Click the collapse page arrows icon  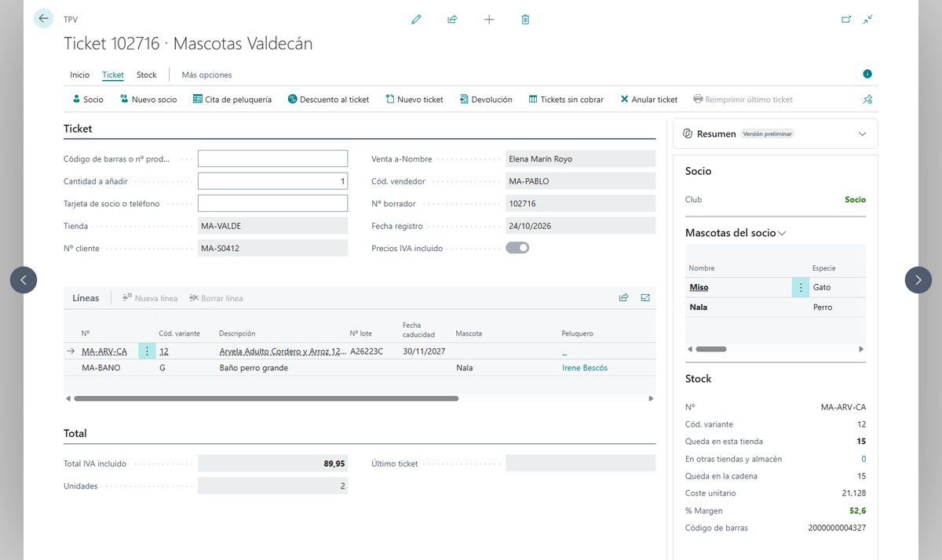pyautogui.click(x=867, y=20)
